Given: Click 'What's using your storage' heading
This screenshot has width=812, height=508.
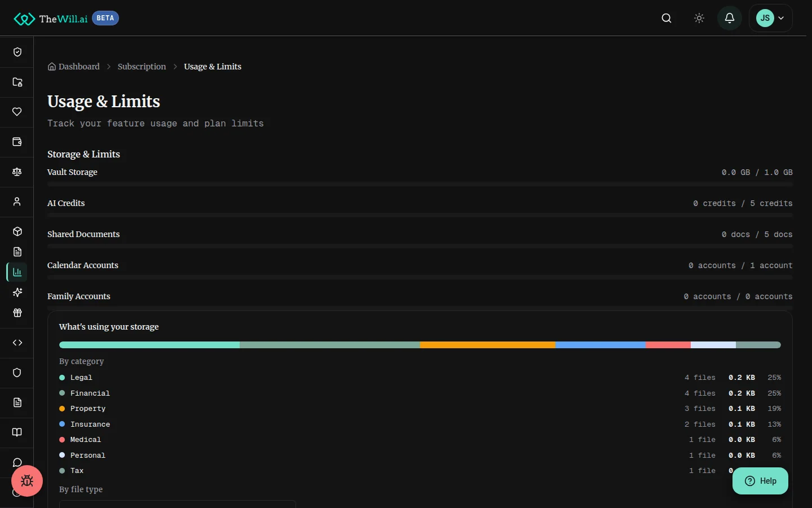Looking at the screenshot, I should [x=109, y=327].
